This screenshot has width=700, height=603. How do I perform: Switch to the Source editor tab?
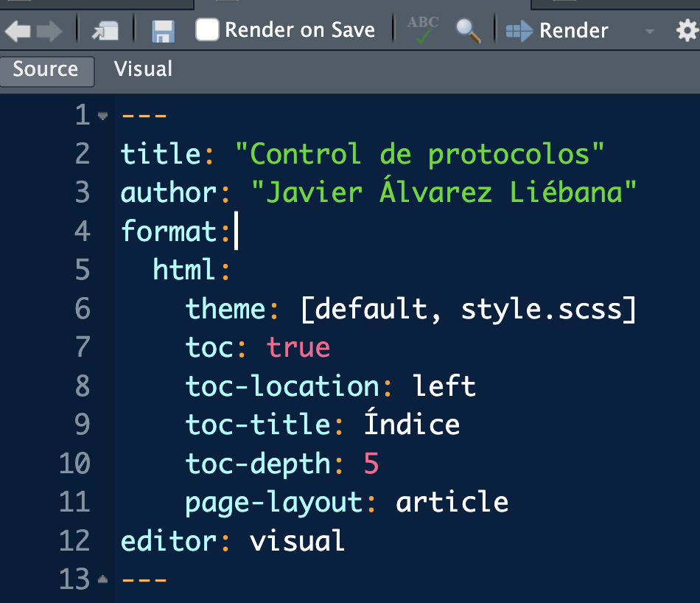tap(46, 70)
